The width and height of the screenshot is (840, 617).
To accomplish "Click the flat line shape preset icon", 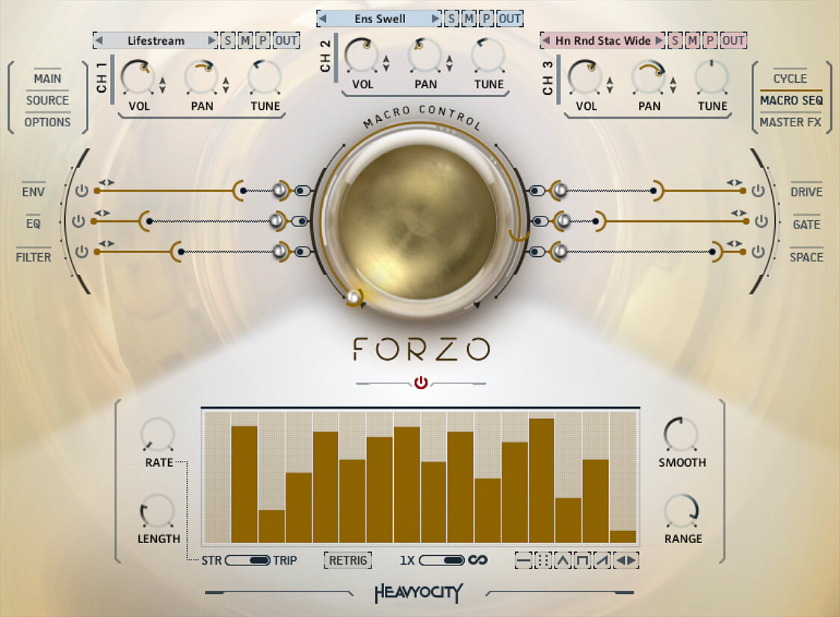I will pyautogui.click(x=523, y=560).
